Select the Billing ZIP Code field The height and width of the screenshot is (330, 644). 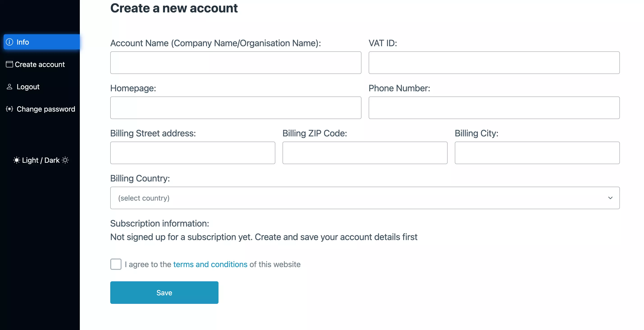click(365, 153)
